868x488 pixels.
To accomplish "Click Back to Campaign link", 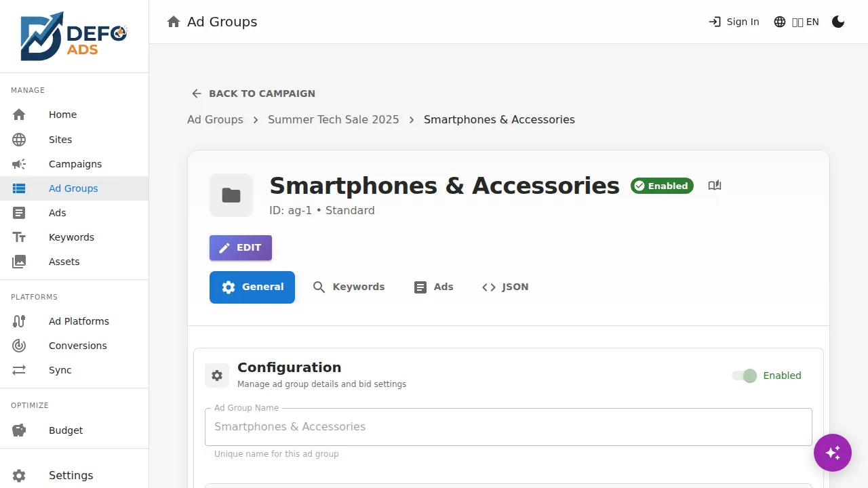I will coord(253,94).
